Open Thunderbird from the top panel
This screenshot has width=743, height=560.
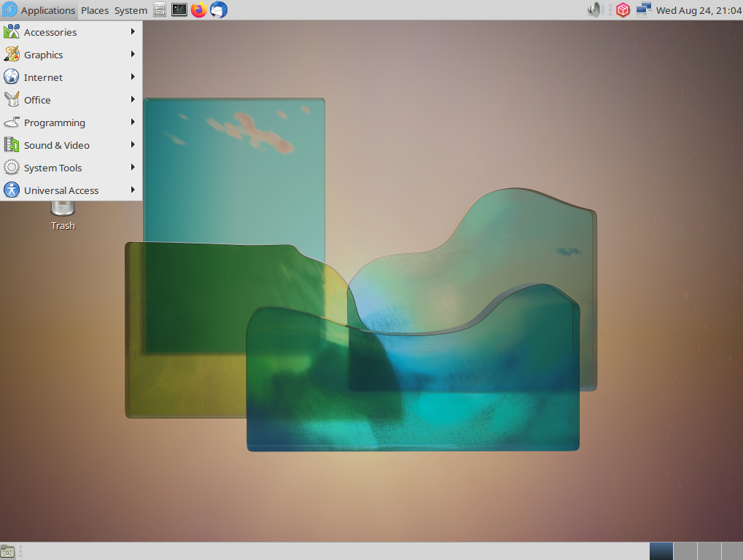point(217,9)
